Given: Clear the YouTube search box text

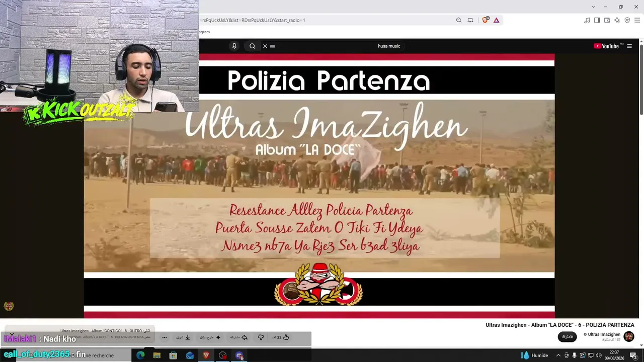Looking at the screenshot, I should (265, 46).
